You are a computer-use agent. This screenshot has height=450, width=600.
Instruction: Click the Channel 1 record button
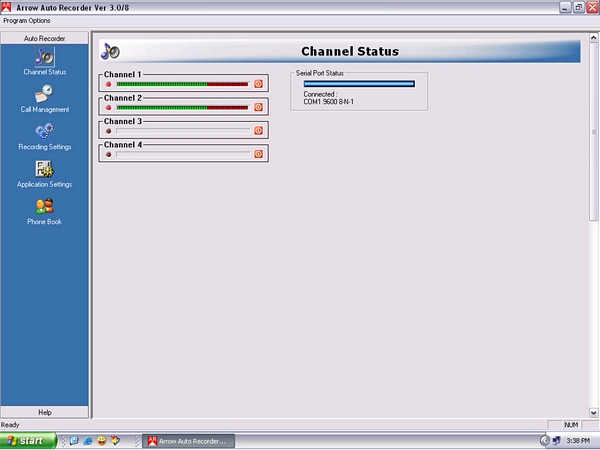click(x=259, y=84)
